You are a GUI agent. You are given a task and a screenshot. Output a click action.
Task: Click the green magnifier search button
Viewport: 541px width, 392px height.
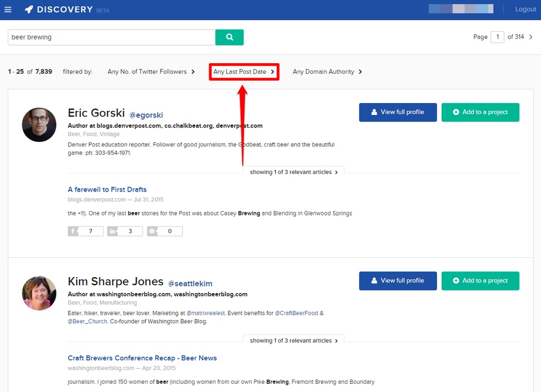tap(229, 37)
